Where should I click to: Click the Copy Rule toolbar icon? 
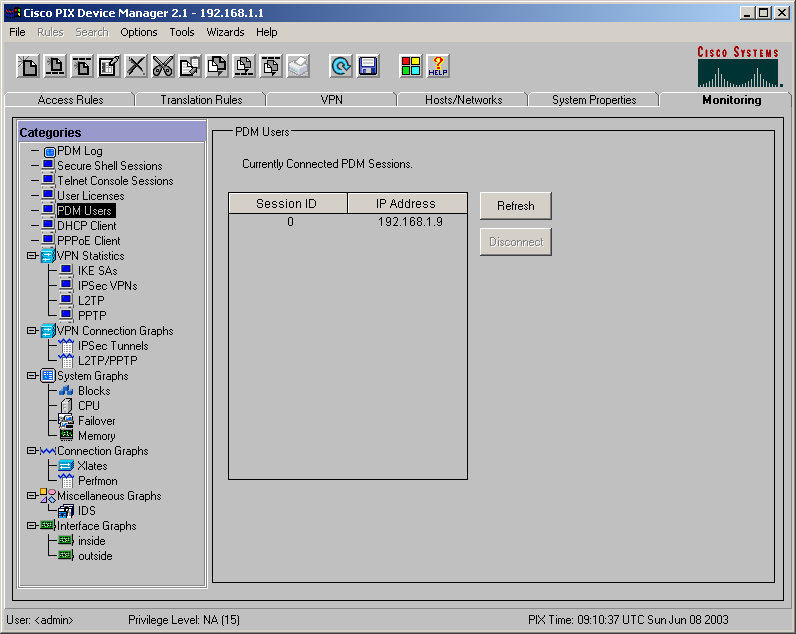[x=190, y=66]
